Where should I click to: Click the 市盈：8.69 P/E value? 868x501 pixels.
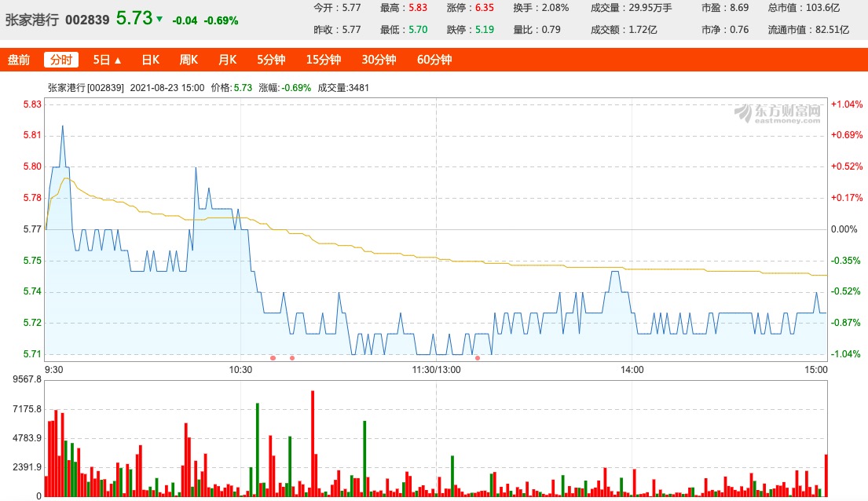click(x=724, y=8)
